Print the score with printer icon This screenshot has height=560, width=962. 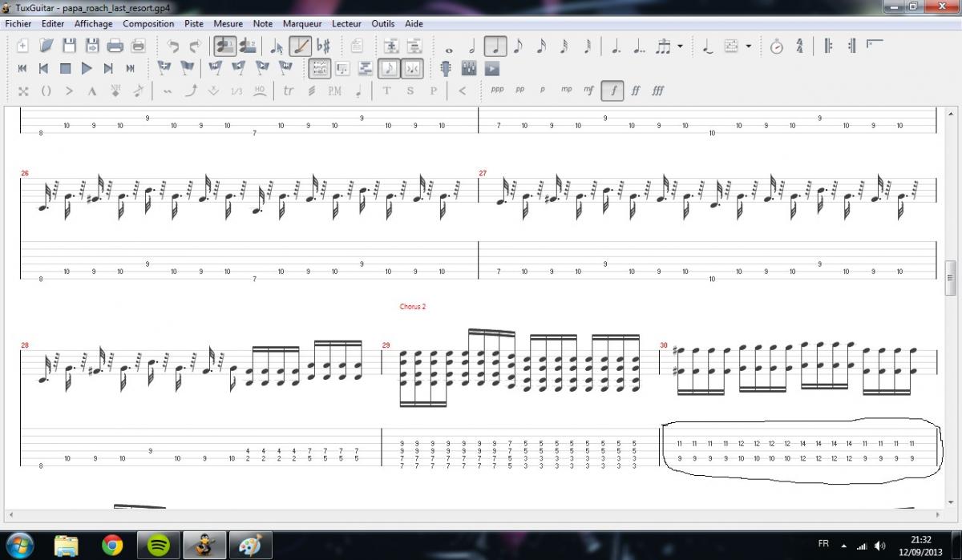click(115, 46)
